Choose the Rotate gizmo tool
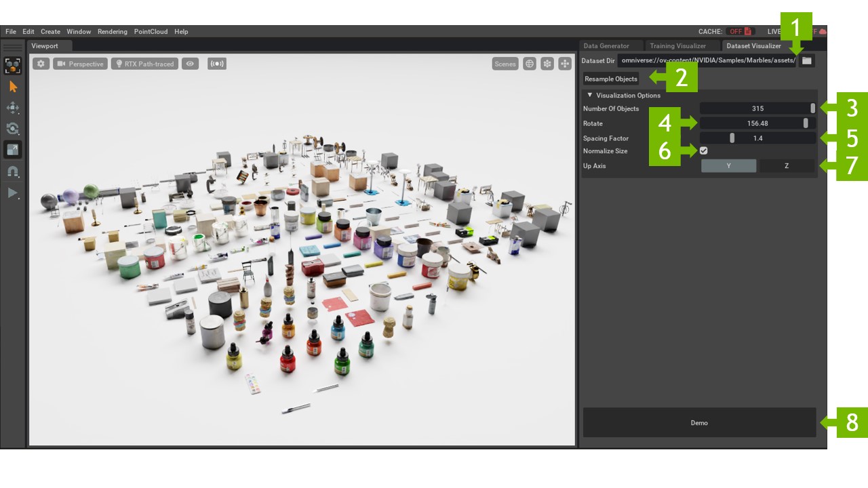The width and height of the screenshot is (868, 488). [x=13, y=129]
